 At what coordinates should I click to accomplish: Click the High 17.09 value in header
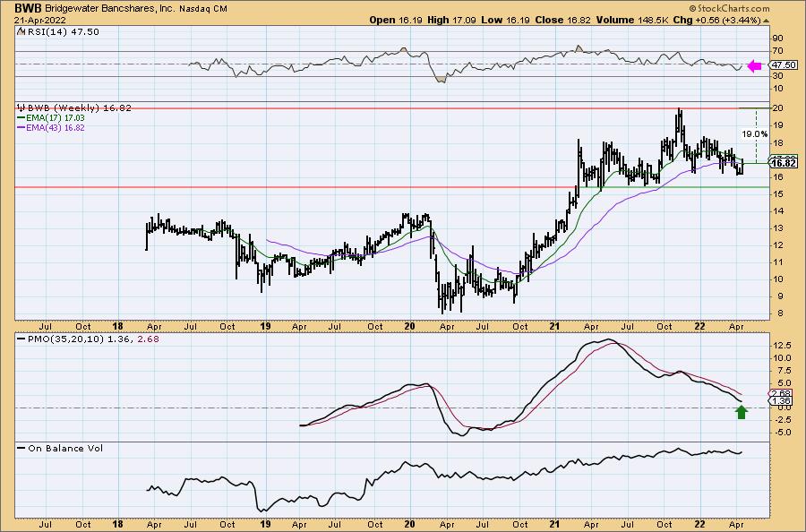(x=452, y=20)
